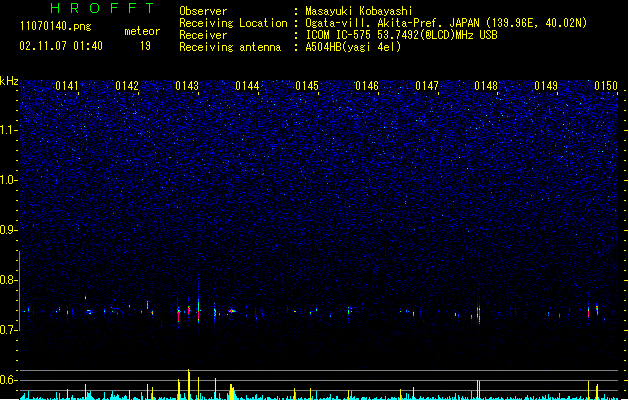The image size is (629, 400).
Task: Click the Receiver label
Action: click(x=203, y=35)
